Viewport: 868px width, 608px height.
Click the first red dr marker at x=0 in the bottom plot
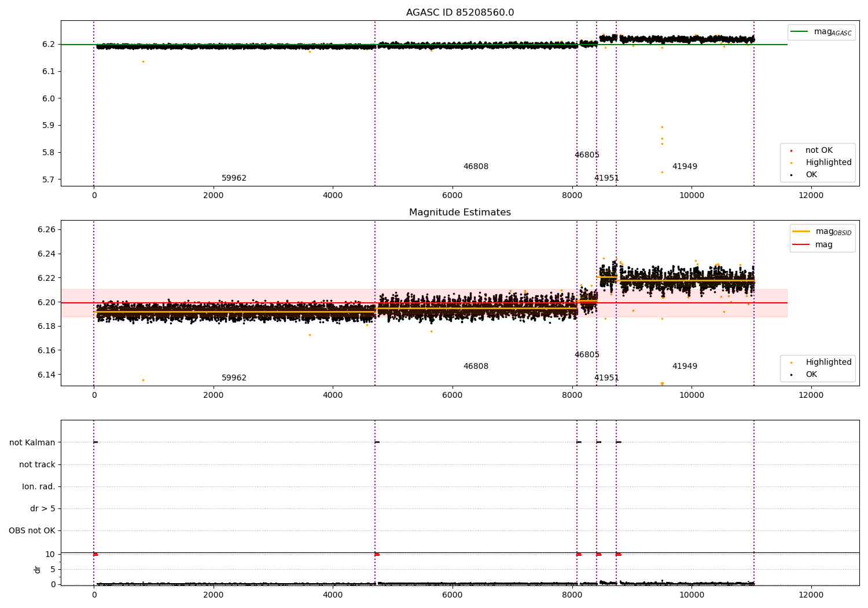tap(95, 555)
